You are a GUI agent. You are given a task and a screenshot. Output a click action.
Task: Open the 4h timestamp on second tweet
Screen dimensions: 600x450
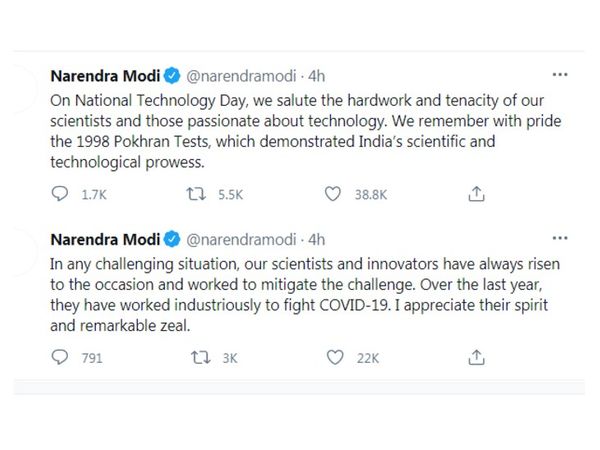pyautogui.click(x=316, y=240)
